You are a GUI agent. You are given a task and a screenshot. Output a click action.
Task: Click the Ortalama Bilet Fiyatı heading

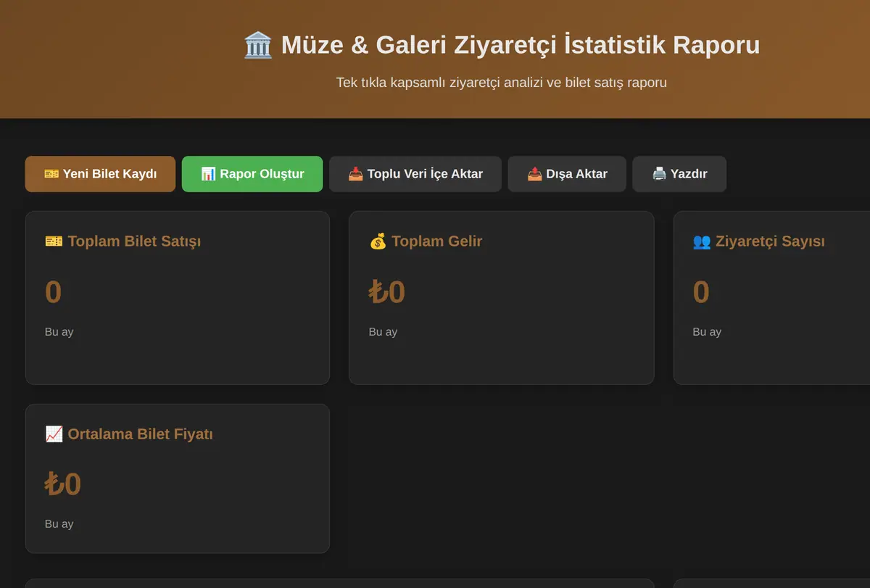(x=141, y=434)
